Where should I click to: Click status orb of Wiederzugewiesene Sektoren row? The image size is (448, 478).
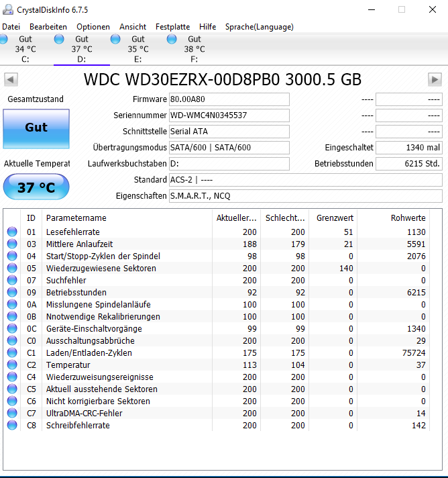12,268
